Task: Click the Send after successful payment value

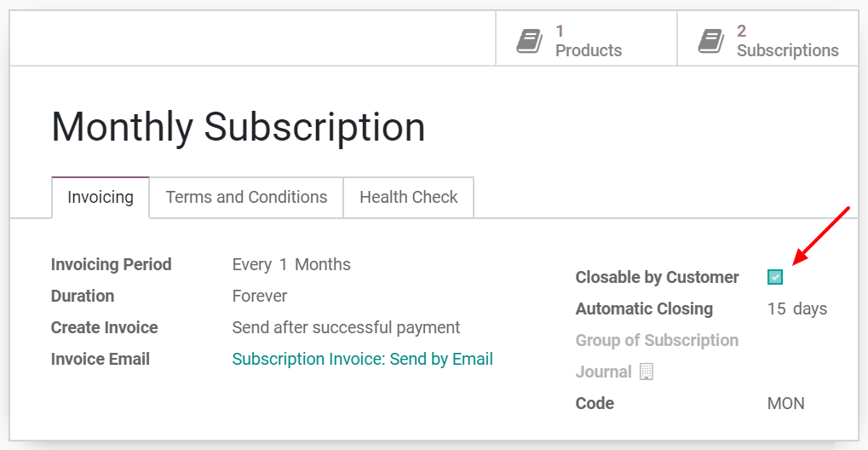Action: coord(346,327)
